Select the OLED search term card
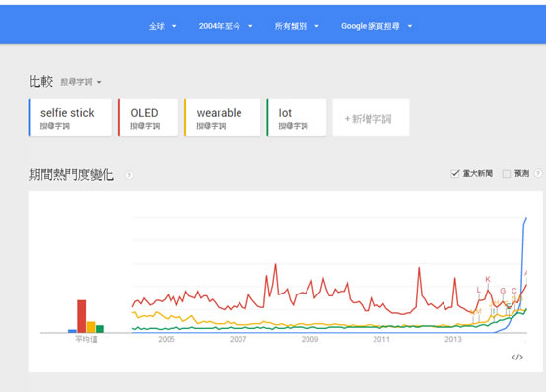The height and width of the screenshot is (392, 546). coord(149,117)
